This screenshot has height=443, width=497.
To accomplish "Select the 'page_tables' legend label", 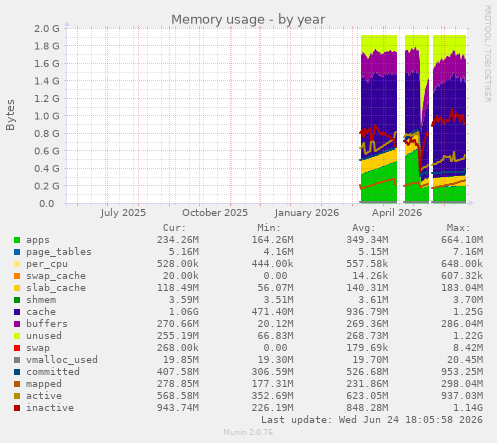I will point(59,252).
